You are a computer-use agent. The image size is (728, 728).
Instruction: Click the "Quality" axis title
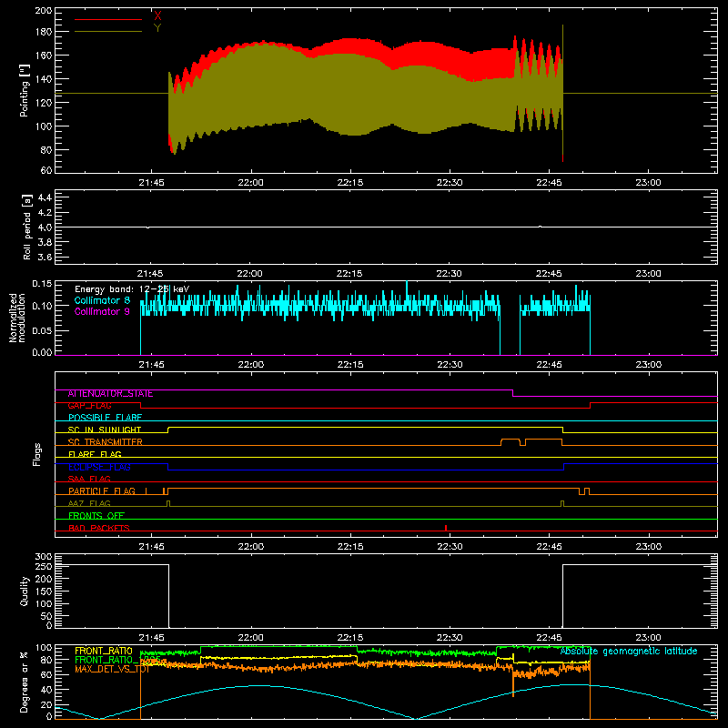click(25, 591)
